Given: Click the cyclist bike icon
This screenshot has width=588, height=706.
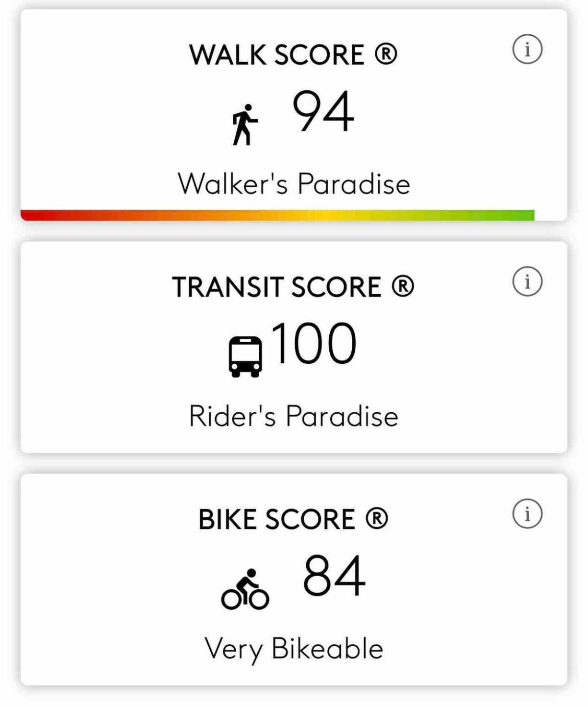Looking at the screenshot, I should pos(245,589).
